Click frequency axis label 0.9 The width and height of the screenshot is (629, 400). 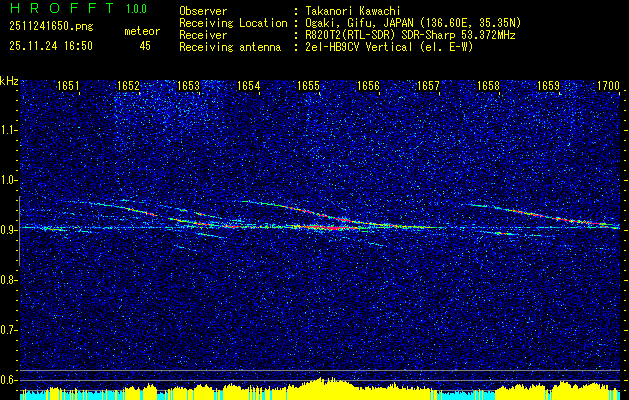(8, 230)
